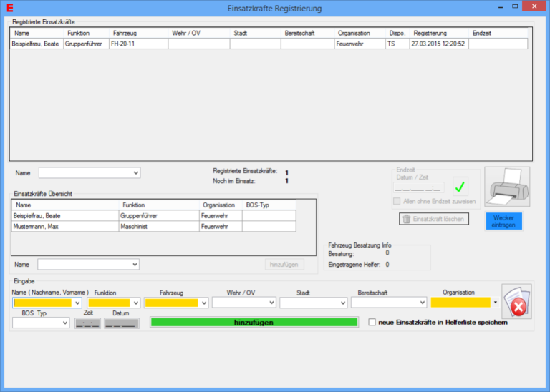Open the Name dropdown below registered list
This screenshot has width=550, height=392.
pos(136,172)
